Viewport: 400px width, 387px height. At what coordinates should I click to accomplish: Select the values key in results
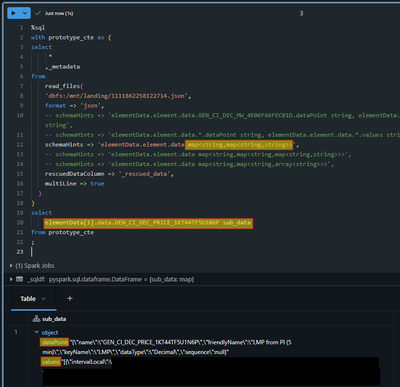pyautogui.click(x=51, y=362)
